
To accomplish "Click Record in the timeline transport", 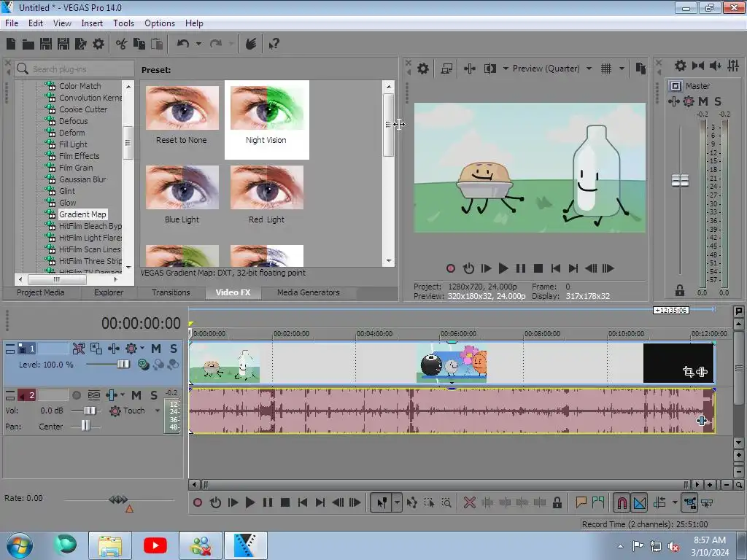I will click(x=198, y=502).
